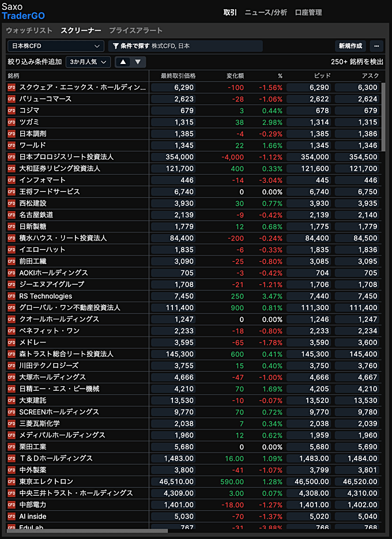Click CFD icon beside SCREENホールディングス
Screen dimensions: 392x539
12,412
